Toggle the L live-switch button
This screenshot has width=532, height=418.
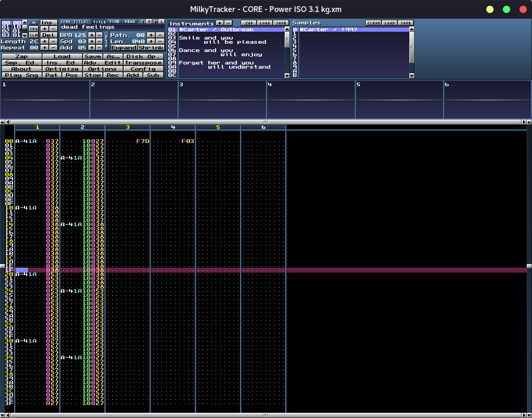click(161, 22)
